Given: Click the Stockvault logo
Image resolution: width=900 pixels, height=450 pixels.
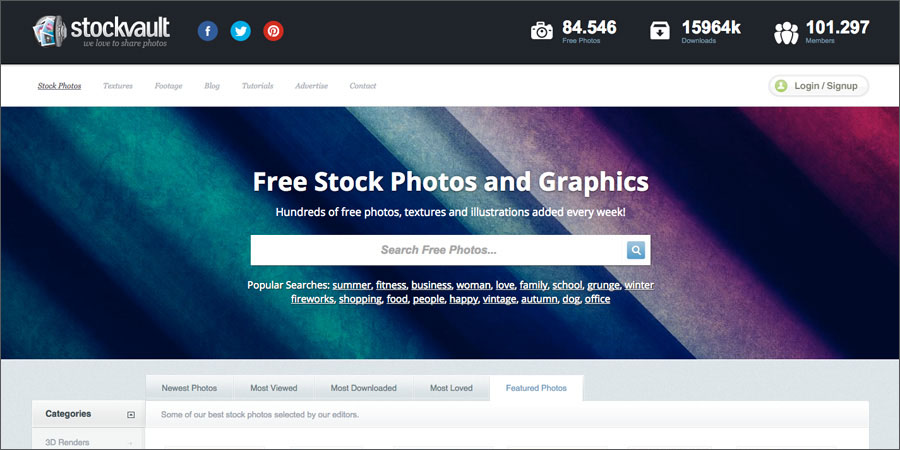Looking at the screenshot, I should coord(101,32).
